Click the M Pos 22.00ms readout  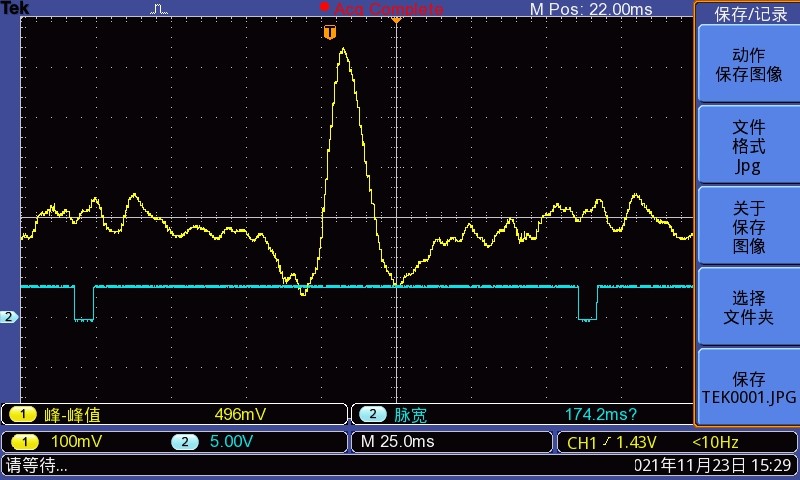point(591,9)
